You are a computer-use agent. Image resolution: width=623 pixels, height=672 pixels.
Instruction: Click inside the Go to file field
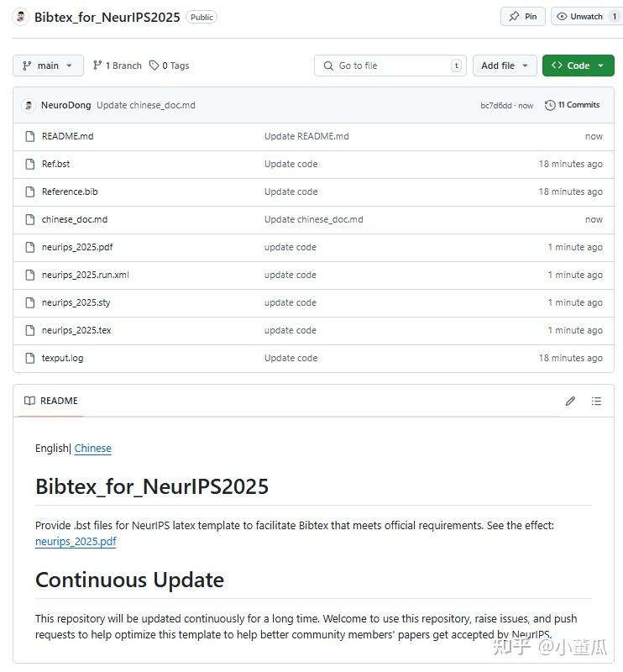pyautogui.click(x=390, y=65)
